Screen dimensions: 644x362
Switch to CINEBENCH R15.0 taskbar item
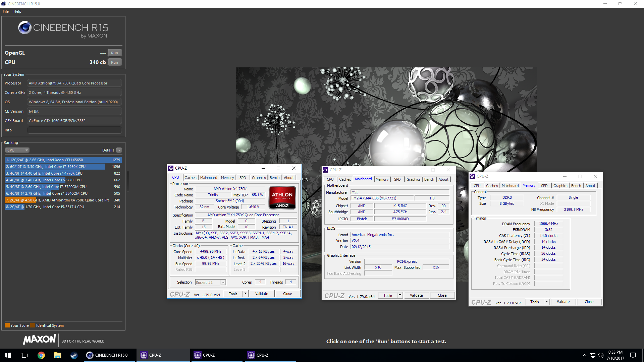pos(109,355)
